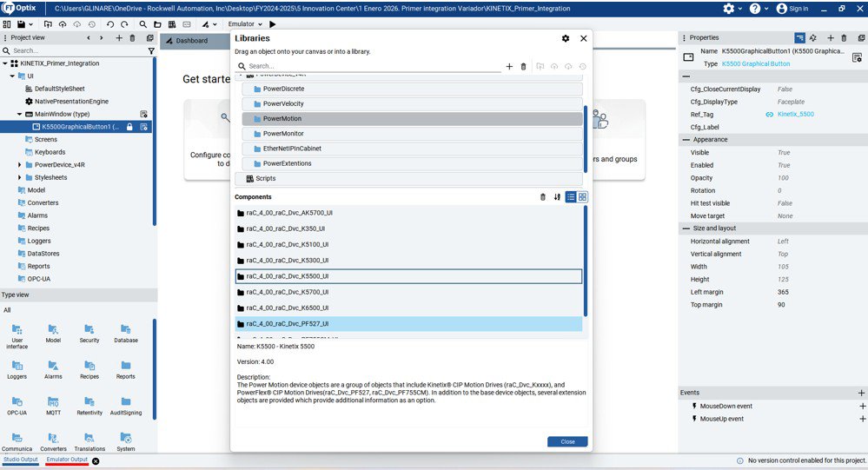Viewport: 868px width, 470px height.
Task: Toggle the Properties panel filter view icon
Action: click(x=799, y=37)
